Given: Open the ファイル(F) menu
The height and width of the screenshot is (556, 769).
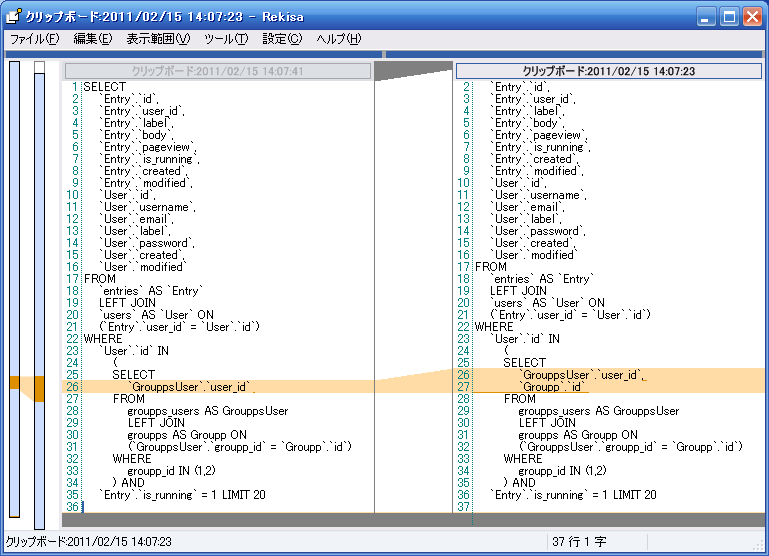Looking at the screenshot, I should (x=34, y=39).
